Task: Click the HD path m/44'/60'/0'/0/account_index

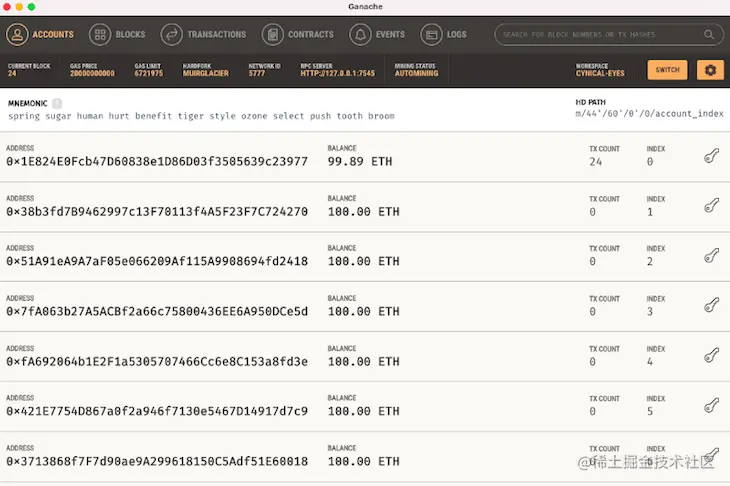Action: click(x=649, y=114)
